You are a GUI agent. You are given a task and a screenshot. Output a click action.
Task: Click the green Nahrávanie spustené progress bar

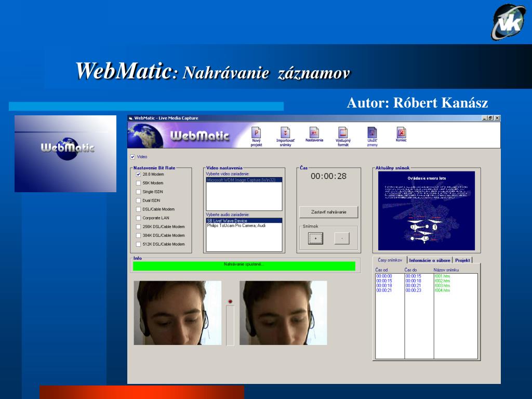click(x=244, y=265)
